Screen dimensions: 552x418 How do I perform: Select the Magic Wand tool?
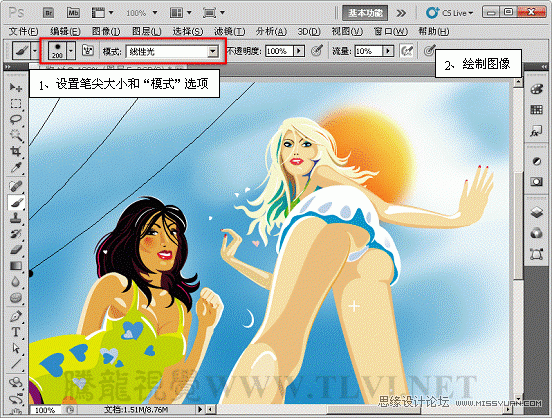16,135
